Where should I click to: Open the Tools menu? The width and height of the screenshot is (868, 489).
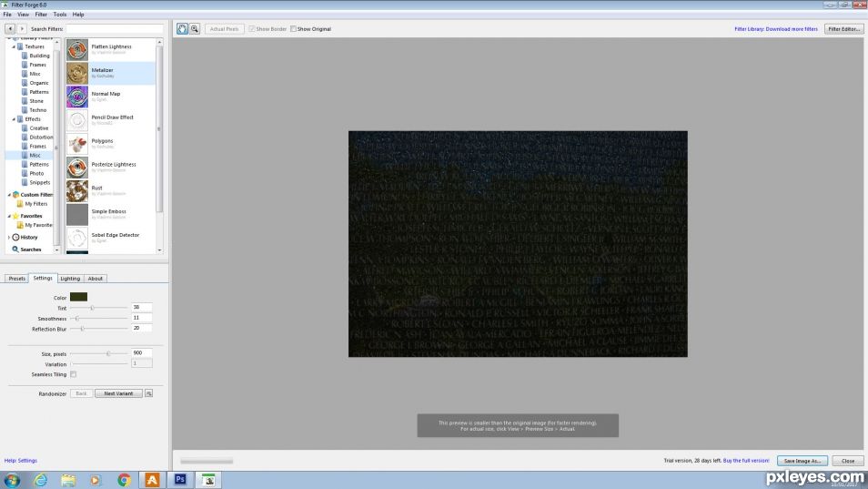tap(60, 15)
